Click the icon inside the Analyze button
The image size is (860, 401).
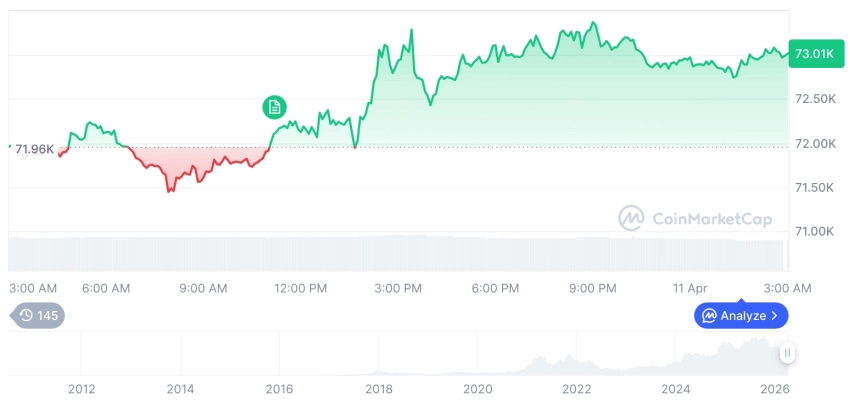[x=709, y=316]
